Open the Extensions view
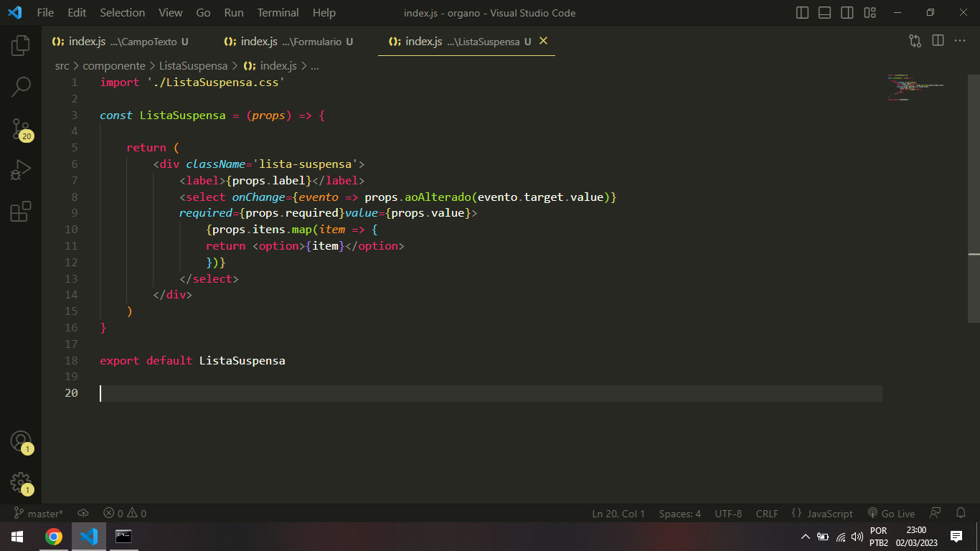Viewport: 980px width, 551px height. [21, 212]
